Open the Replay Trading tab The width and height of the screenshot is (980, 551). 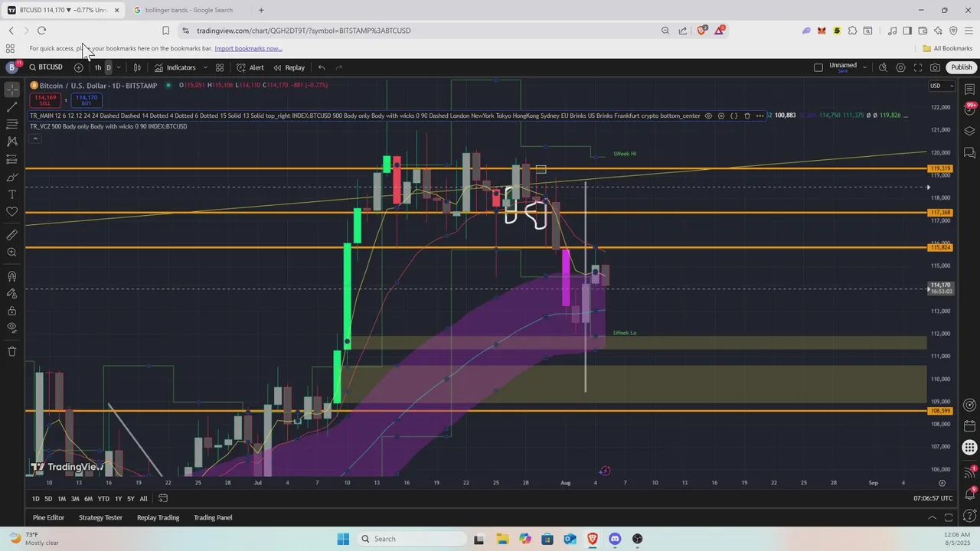158,517
